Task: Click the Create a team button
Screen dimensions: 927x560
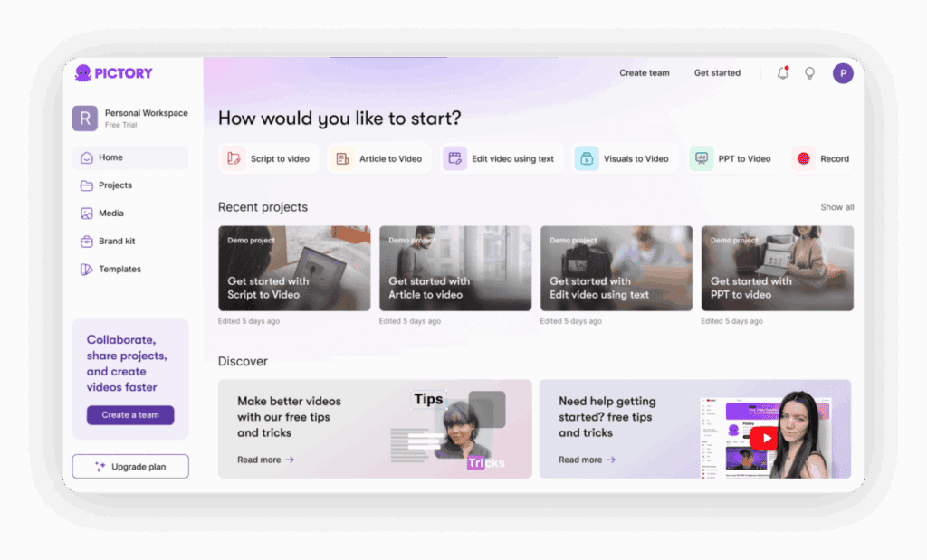Action: click(130, 415)
